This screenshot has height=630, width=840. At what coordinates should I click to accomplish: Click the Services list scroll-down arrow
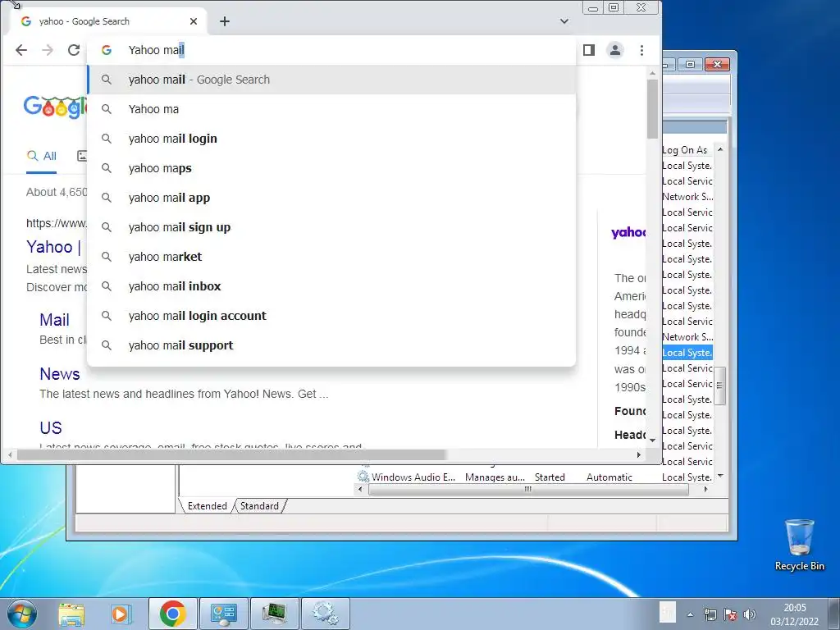tap(720, 476)
